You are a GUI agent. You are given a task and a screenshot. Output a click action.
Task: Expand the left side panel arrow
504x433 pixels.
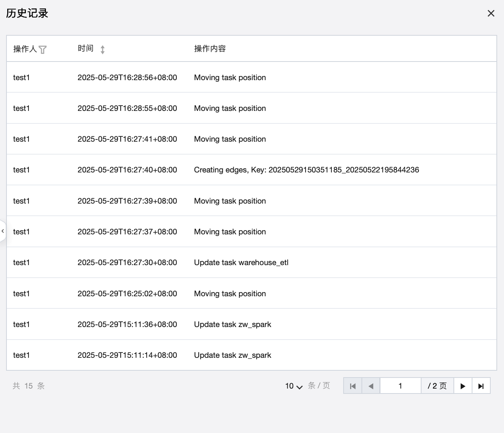(x=3, y=231)
